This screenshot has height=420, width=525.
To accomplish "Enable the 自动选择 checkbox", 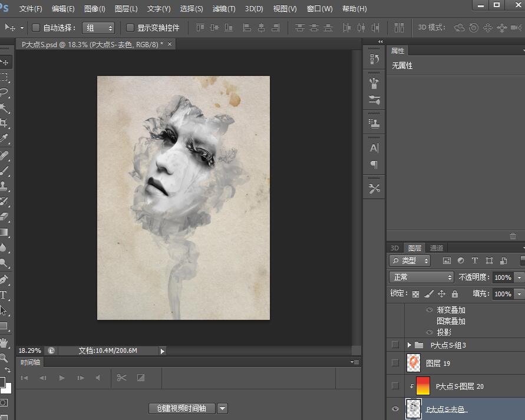I will click(36, 28).
